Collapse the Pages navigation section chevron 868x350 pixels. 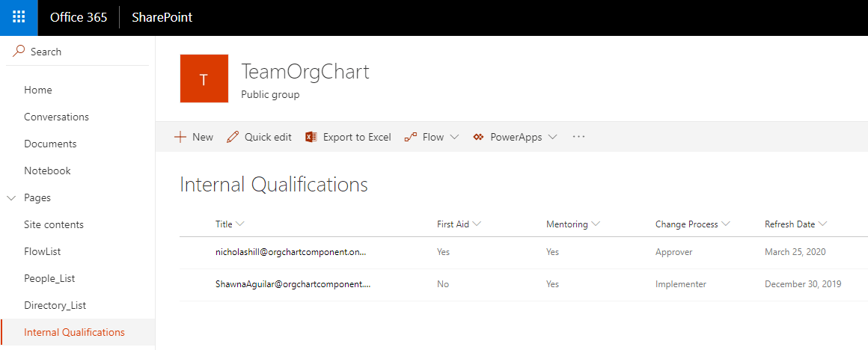11,198
